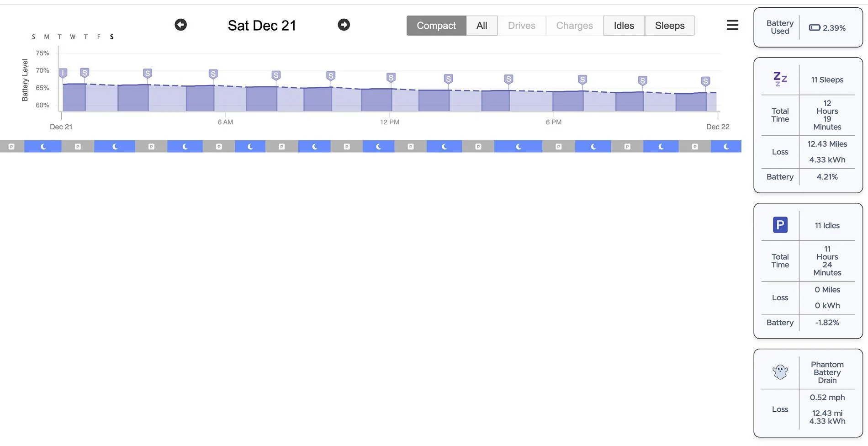Viewport: 868px width, 446px height.
Task: Click first moon sleep segment in timeline bar
Action: pos(43,147)
